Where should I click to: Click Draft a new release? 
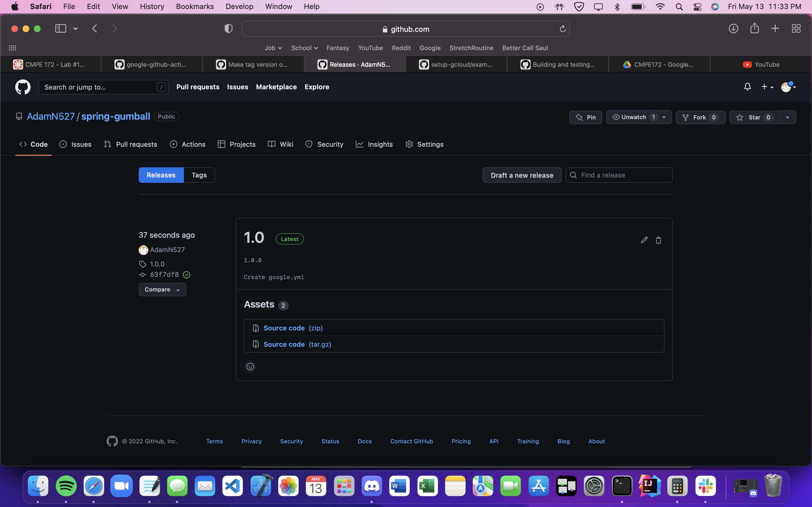pyautogui.click(x=521, y=175)
